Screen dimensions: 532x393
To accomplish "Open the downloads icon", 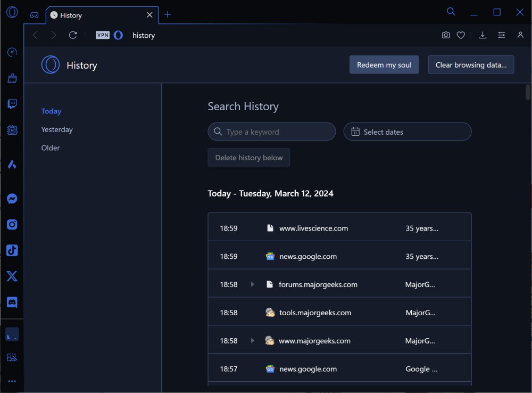I will click(483, 35).
